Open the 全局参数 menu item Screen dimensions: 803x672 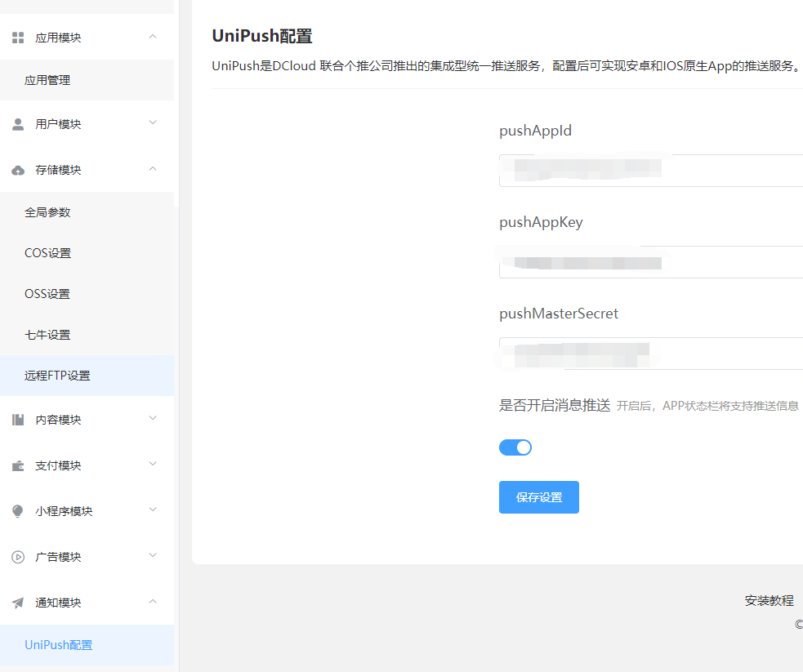point(87,212)
